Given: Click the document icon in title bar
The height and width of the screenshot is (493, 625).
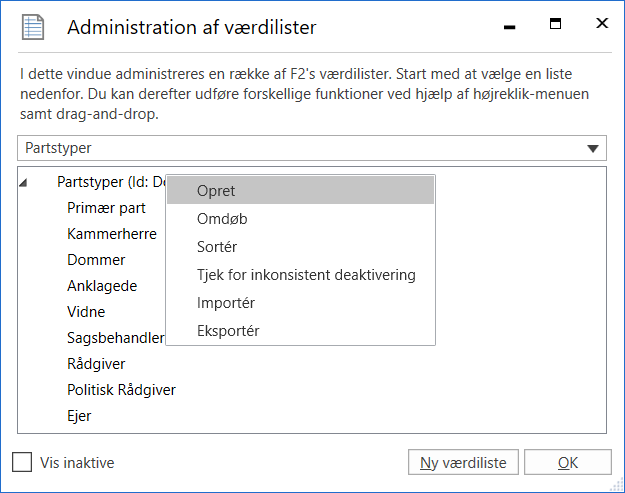Looking at the screenshot, I should point(33,27).
